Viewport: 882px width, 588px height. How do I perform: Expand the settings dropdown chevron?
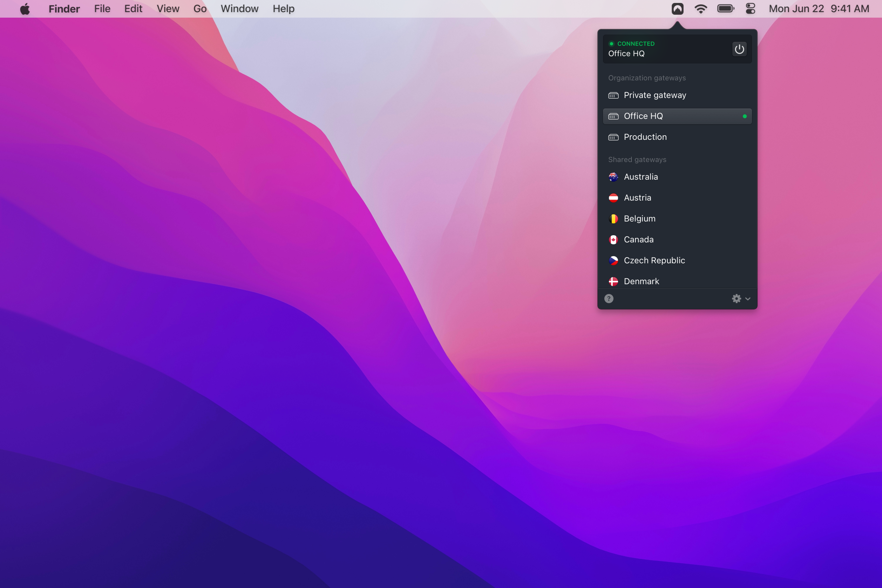tap(748, 299)
